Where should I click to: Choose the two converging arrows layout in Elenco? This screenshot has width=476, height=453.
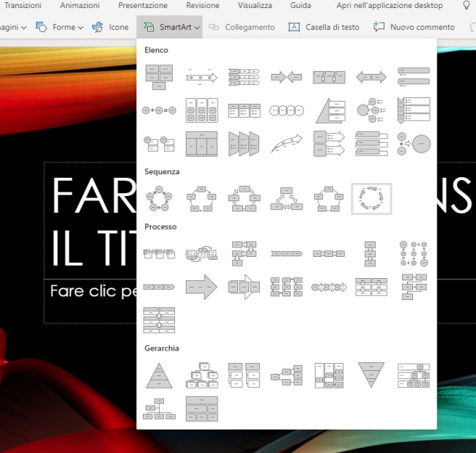click(x=286, y=77)
